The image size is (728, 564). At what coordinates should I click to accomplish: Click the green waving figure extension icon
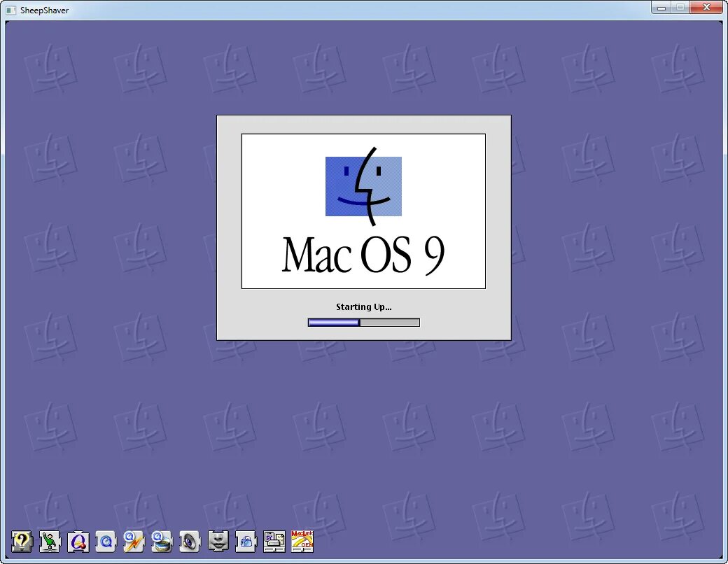50,541
